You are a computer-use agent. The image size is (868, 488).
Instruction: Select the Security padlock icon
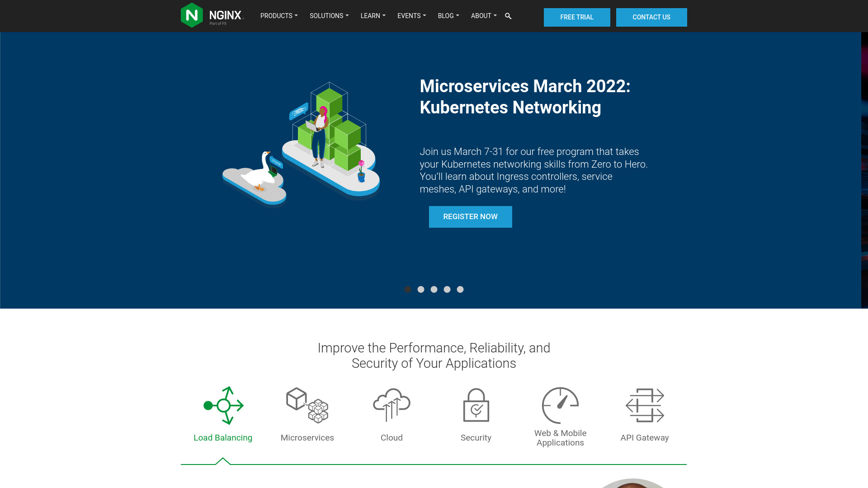476,405
